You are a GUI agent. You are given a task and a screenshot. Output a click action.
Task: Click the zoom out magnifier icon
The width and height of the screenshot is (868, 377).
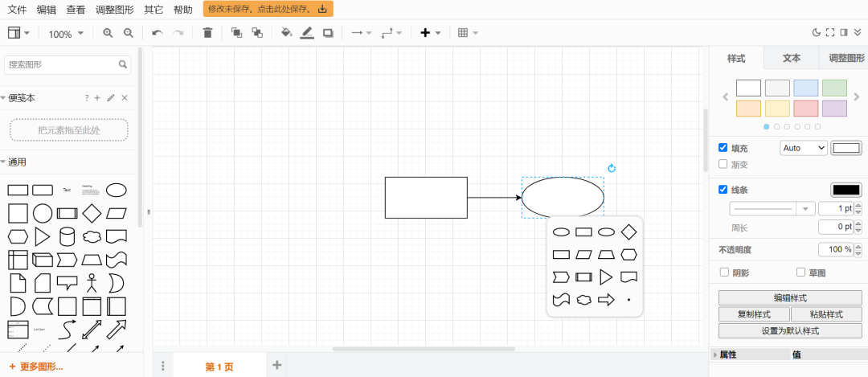tap(129, 33)
